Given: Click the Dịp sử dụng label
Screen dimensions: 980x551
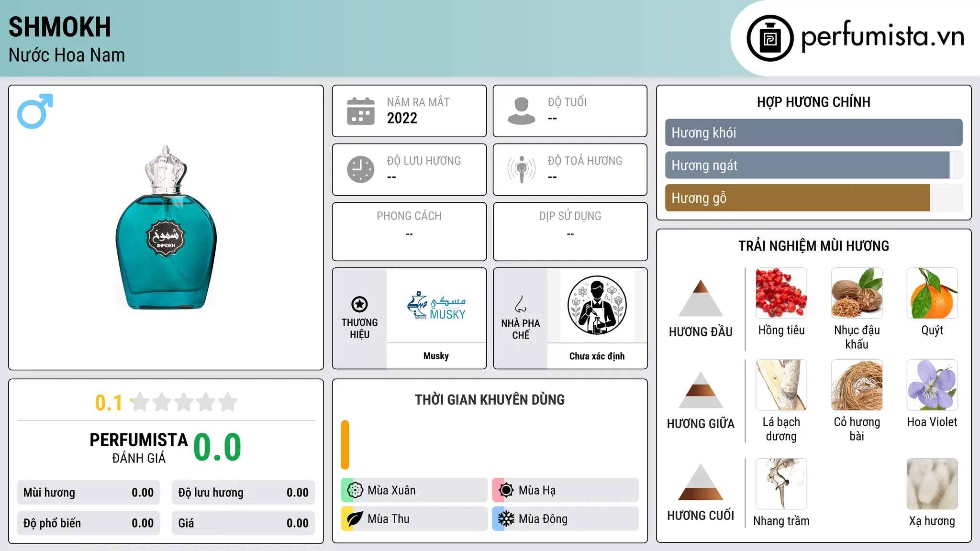Looking at the screenshot, I should point(570,216).
